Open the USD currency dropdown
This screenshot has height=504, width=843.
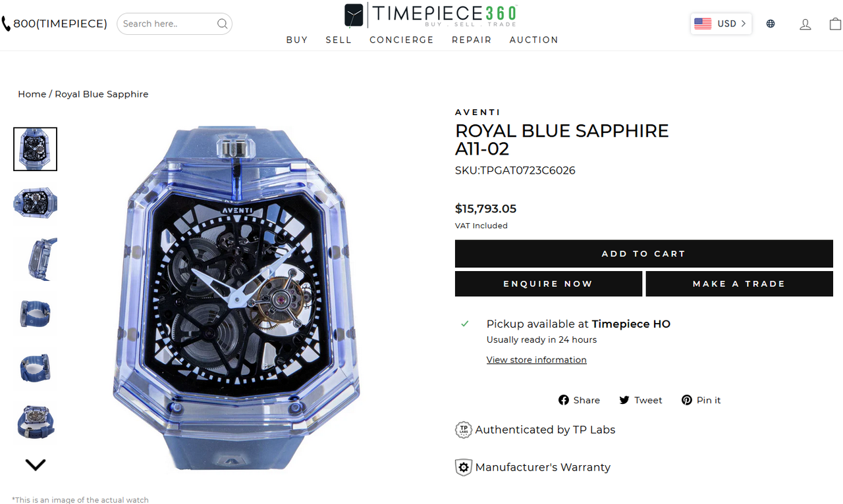pos(721,24)
